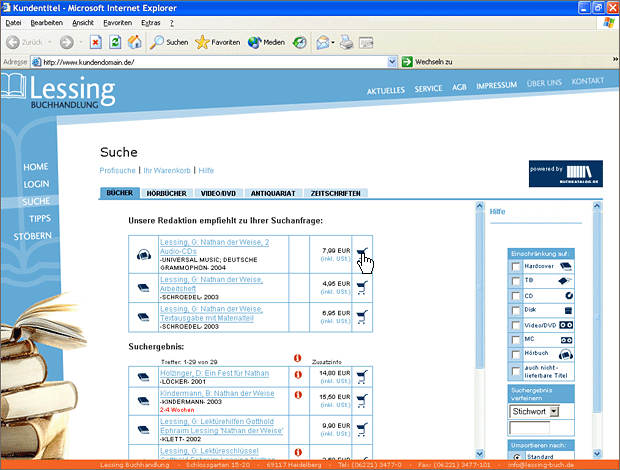Add Nathan der Weise Arbeitsheft to cart

point(362,287)
